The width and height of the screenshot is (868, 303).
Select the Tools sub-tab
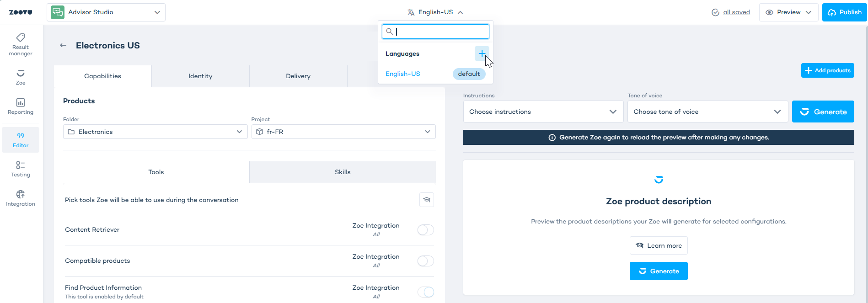tap(156, 172)
